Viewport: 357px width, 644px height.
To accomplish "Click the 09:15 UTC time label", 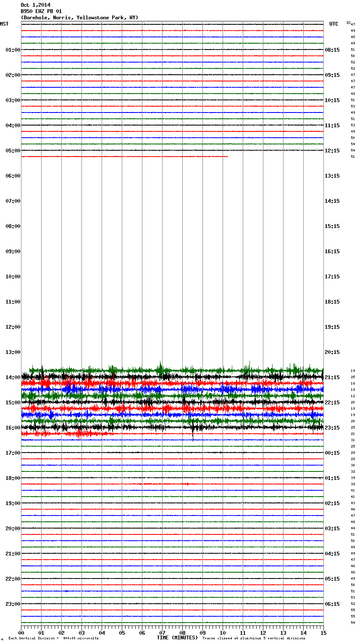I will [x=332, y=75].
